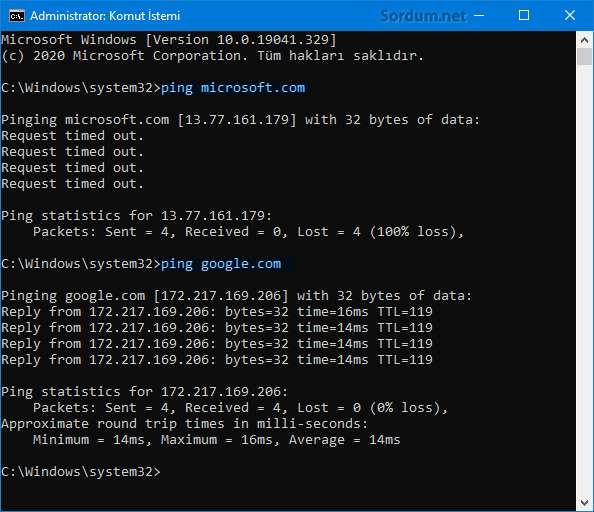Click the scrollbar down arrow

[584, 503]
